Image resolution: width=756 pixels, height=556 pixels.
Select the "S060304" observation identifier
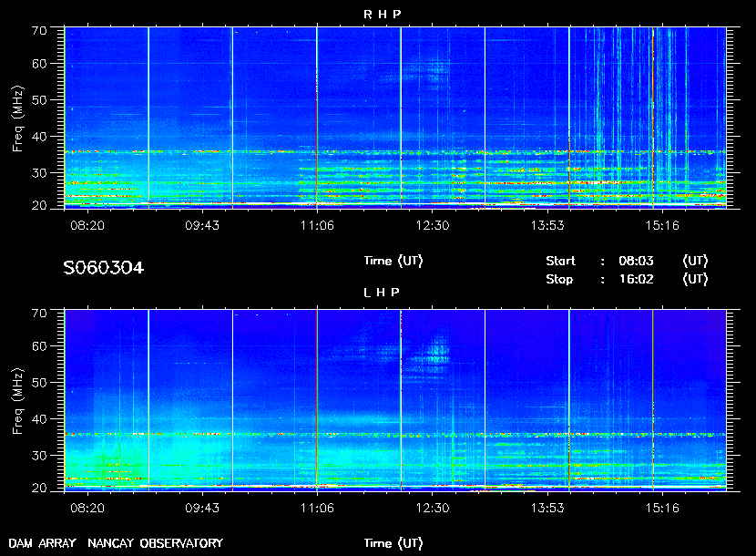point(104,268)
